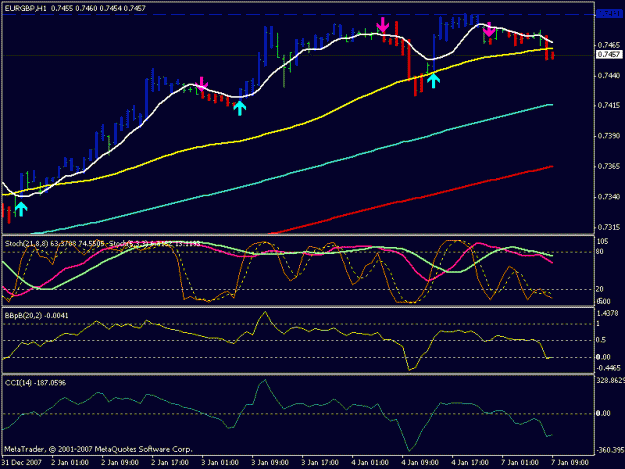Click the MetaTrader MetaQuotes copyright text
Screen dimensions: 625x469
[x=98, y=449]
